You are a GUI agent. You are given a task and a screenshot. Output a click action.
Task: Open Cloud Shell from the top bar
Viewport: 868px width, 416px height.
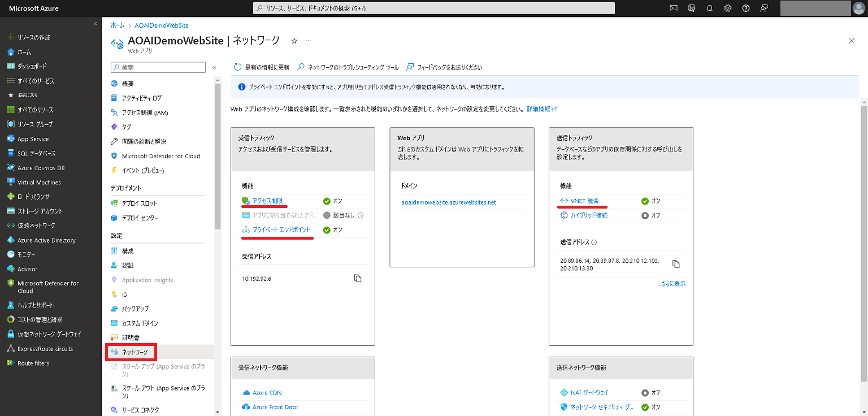673,8
